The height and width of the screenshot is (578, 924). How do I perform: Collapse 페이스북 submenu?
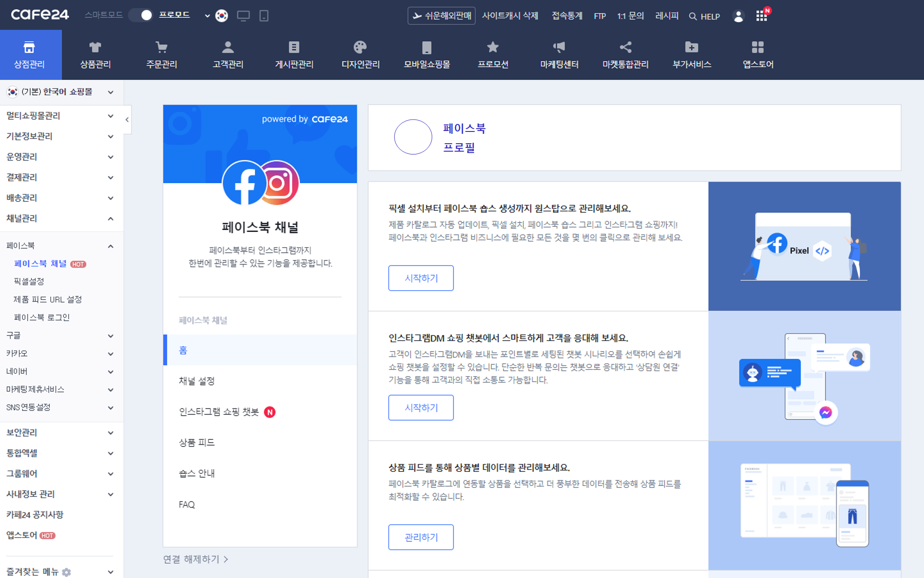pyautogui.click(x=61, y=246)
